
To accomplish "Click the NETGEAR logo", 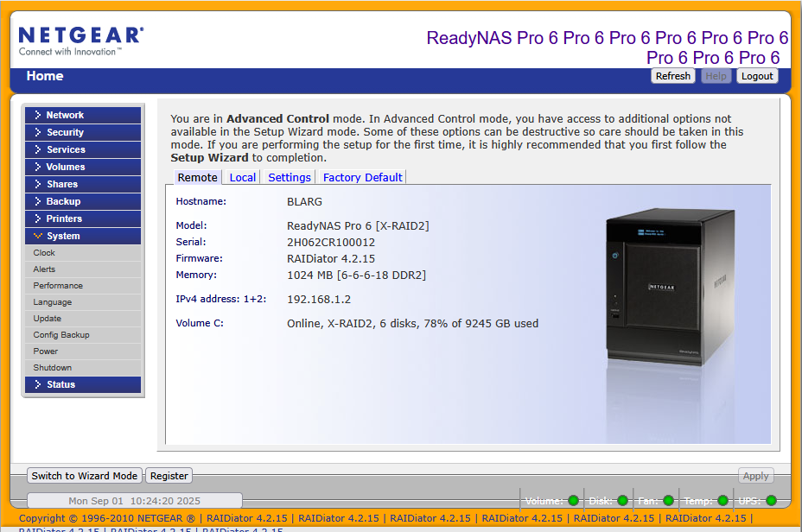I will [x=81, y=41].
